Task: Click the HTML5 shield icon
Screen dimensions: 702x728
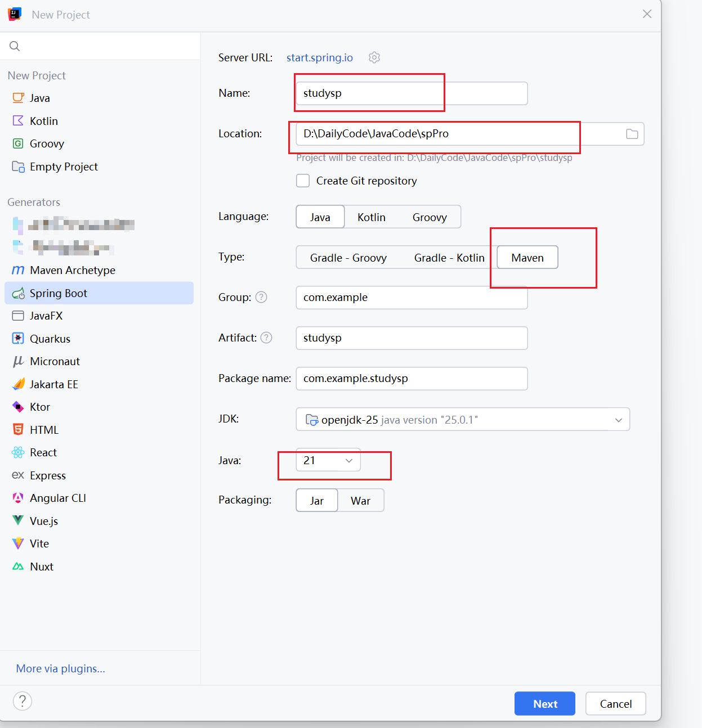Action: point(19,430)
